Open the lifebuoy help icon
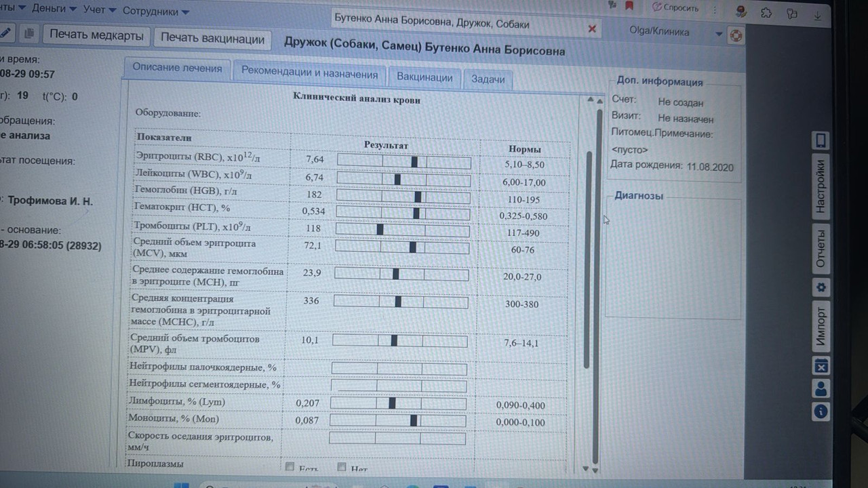The height and width of the screenshot is (488, 868). coord(736,35)
